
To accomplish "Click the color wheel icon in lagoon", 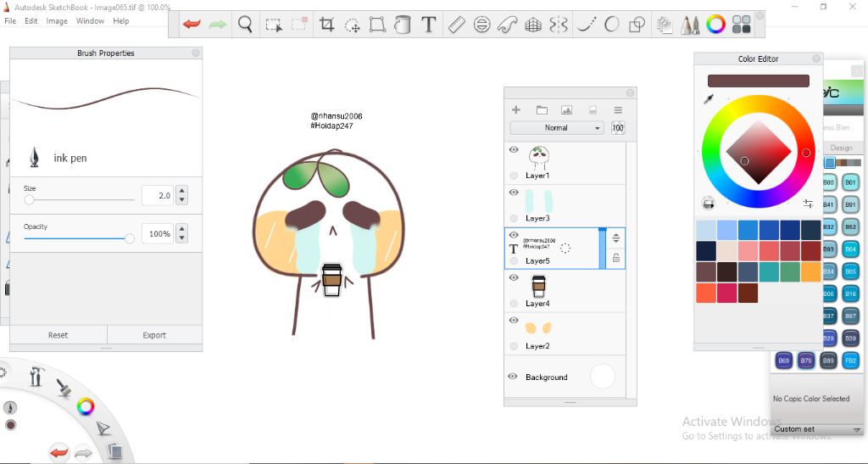I will click(86, 407).
